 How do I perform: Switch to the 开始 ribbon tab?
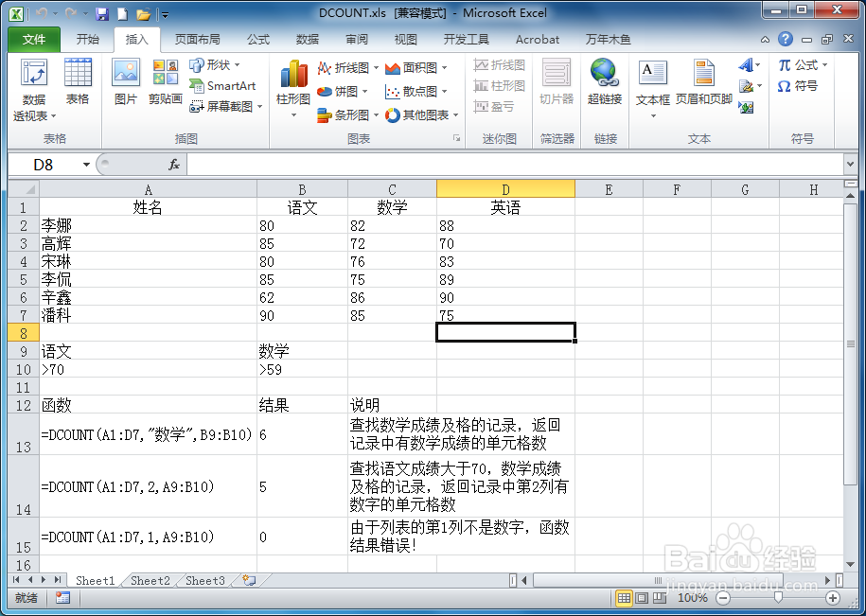pos(86,39)
